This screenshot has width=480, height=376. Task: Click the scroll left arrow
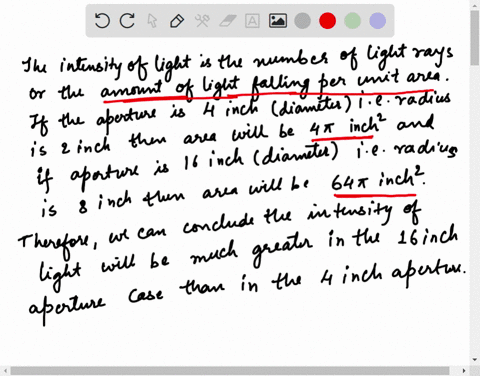[5, 371]
